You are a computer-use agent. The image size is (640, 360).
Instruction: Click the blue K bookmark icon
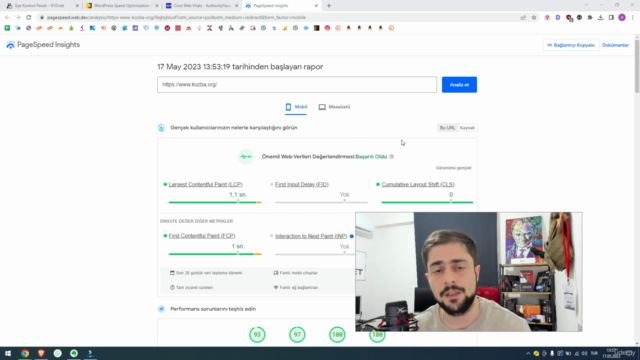pyautogui.click(x=92, y=28)
